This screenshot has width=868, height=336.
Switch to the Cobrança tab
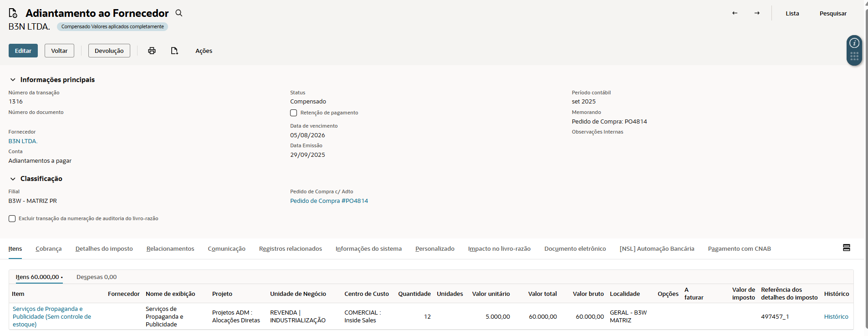click(x=48, y=248)
